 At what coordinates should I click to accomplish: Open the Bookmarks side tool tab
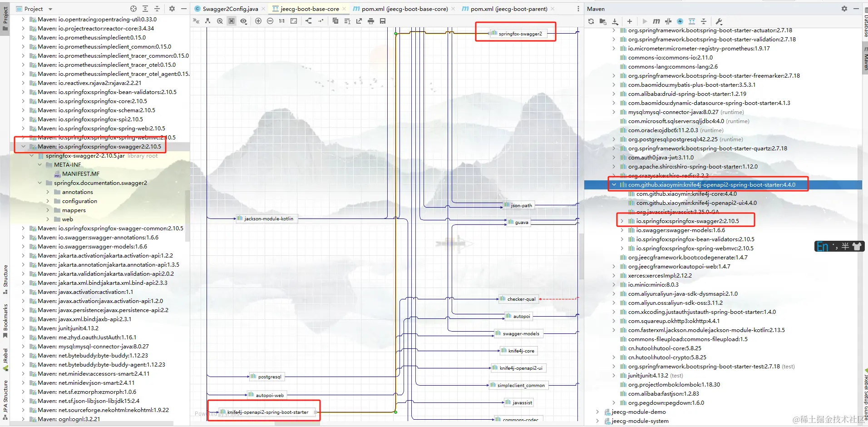pyautogui.click(x=5, y=321)
